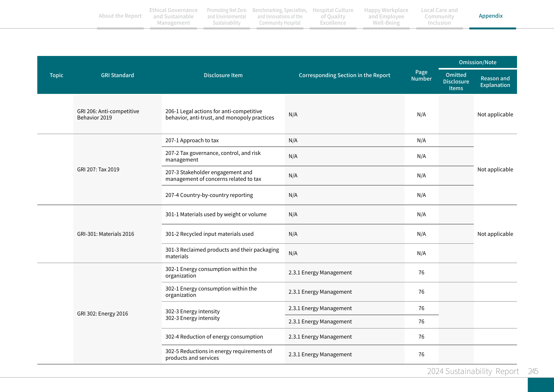Click Reason and Explanation header
Image resolution: width=554 pixels, height=392 pixels.
[495, 82]
